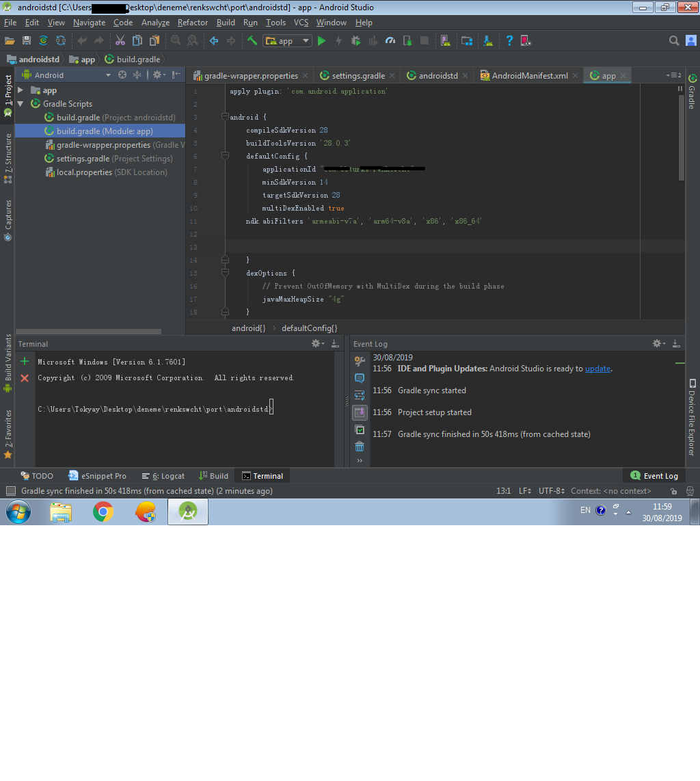Screen dimensions: 700x781
Task: Run app with the green play icon
Action: (x=321, y=41)
